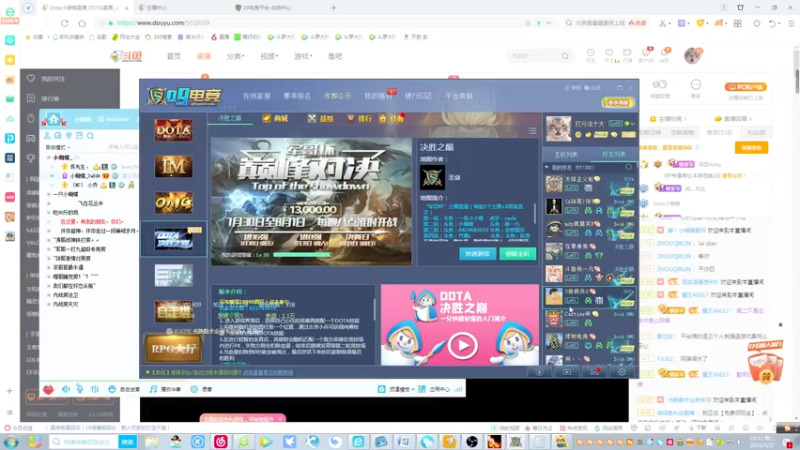Open the user icon in YY toolbar
Screen dimensions: 800x450
[47, 136]
